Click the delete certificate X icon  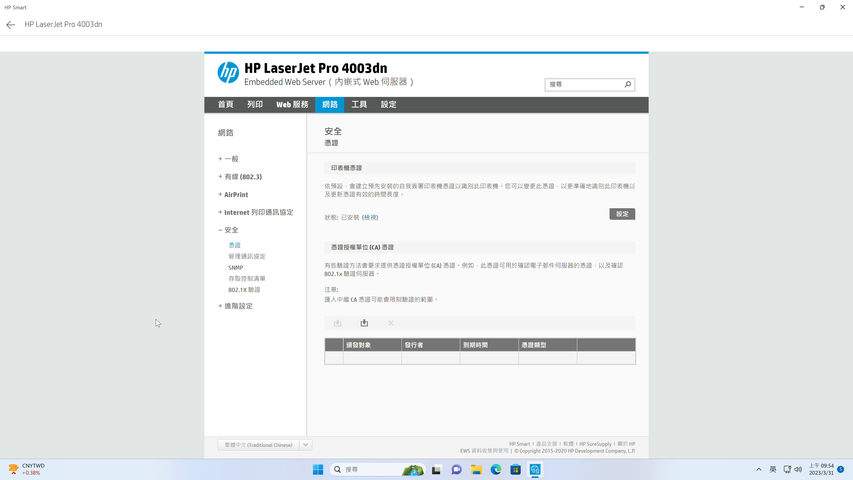[391, 323]
